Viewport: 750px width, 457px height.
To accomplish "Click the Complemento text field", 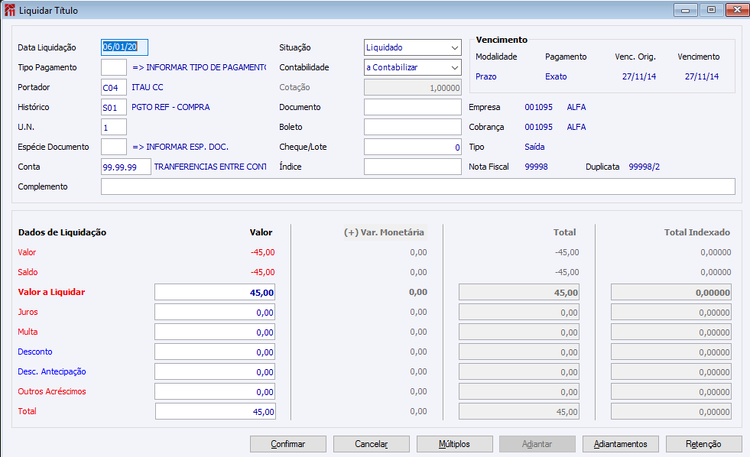I will 418,187.
